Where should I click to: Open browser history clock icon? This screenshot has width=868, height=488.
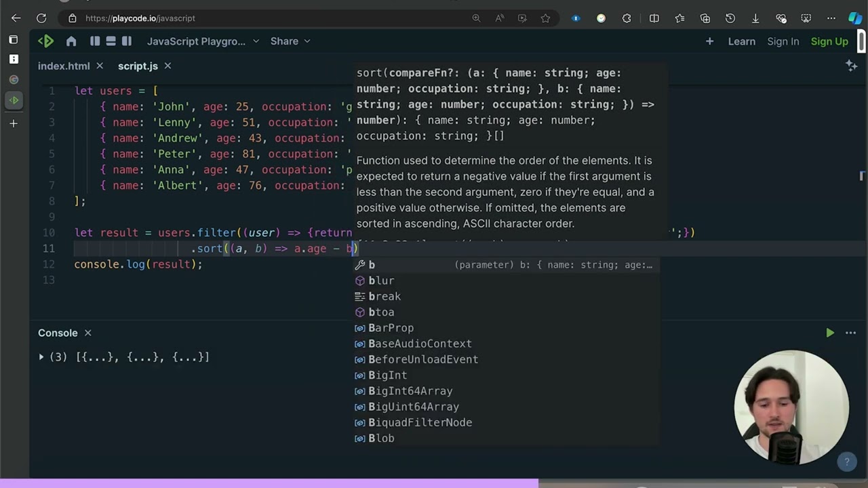pyautogui.click(x=730, y=18)
